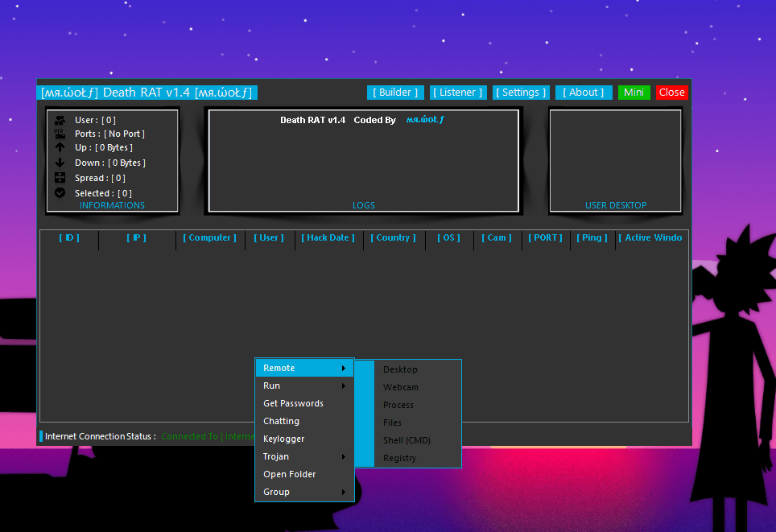Screen dimensions: 776x532
Task: Click the [ User ] column header
Action: click(269, 238)
